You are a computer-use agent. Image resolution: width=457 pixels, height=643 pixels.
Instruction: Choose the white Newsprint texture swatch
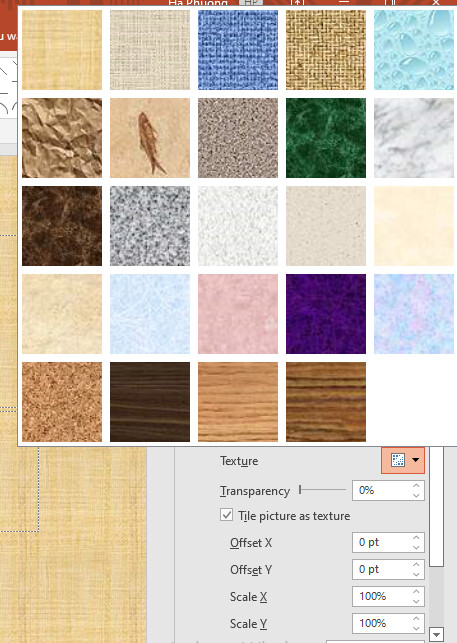(238, 226)
